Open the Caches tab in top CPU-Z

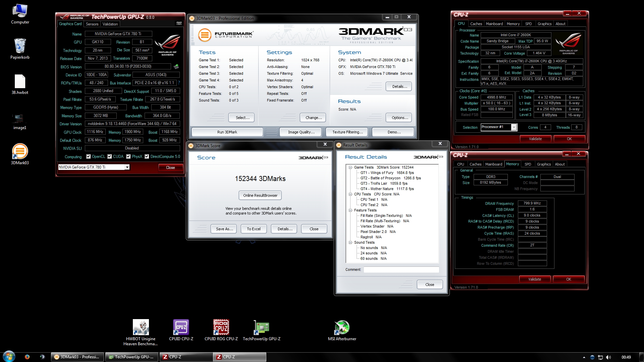[476, 24]
